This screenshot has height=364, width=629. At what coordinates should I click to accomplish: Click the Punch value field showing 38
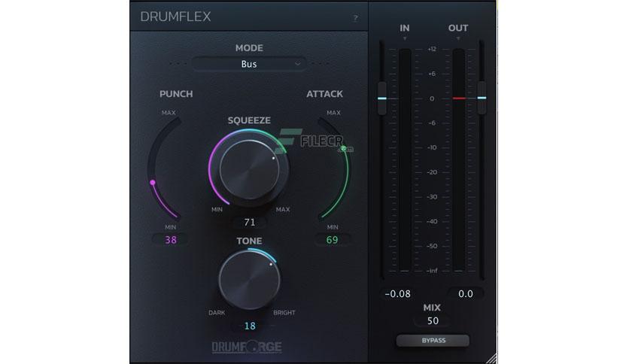[x=171, y=240]
